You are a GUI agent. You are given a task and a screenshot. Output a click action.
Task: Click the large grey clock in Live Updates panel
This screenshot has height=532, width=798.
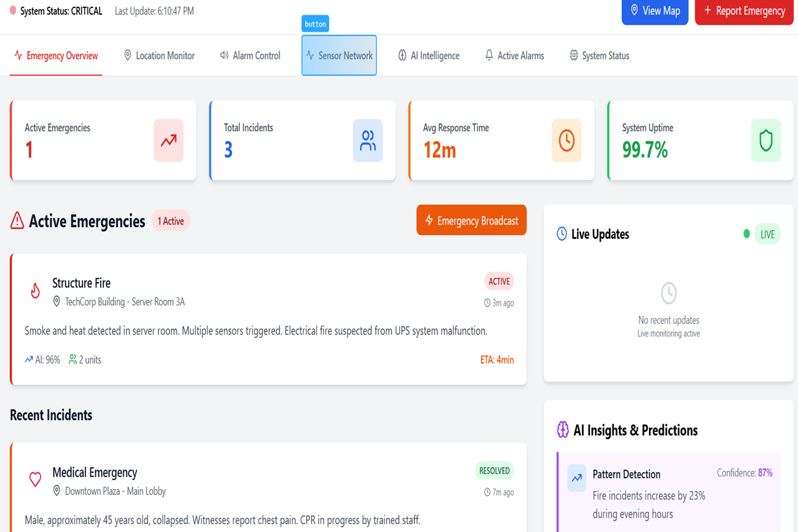pyautogui.click(x=669, y=293)
